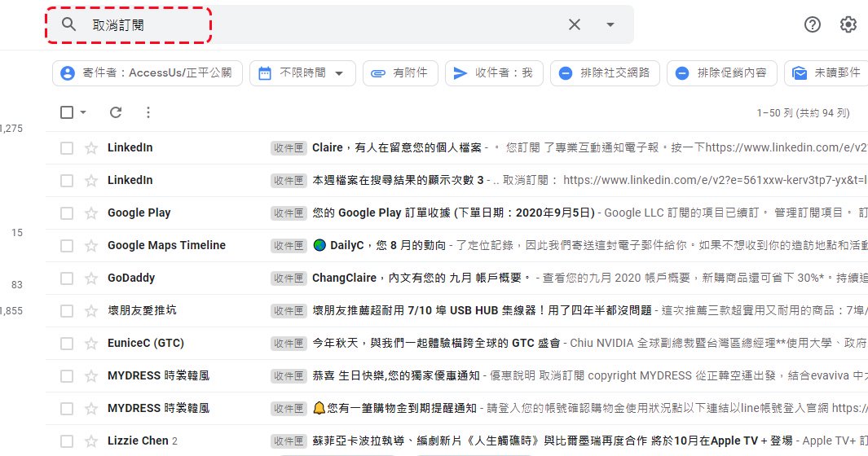Open the Settings gear icon
868x456 pixels.
coord(848,24)
